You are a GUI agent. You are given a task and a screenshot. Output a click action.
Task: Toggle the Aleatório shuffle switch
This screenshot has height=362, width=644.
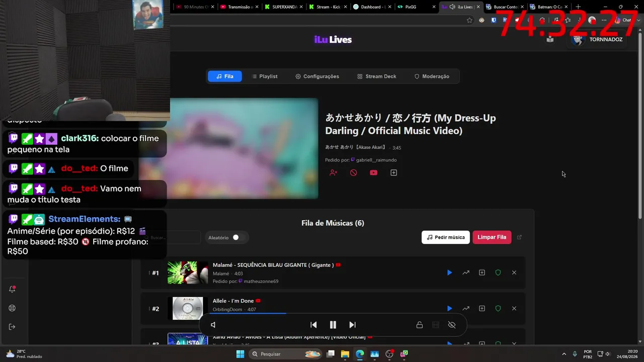(x=238, y=237)
